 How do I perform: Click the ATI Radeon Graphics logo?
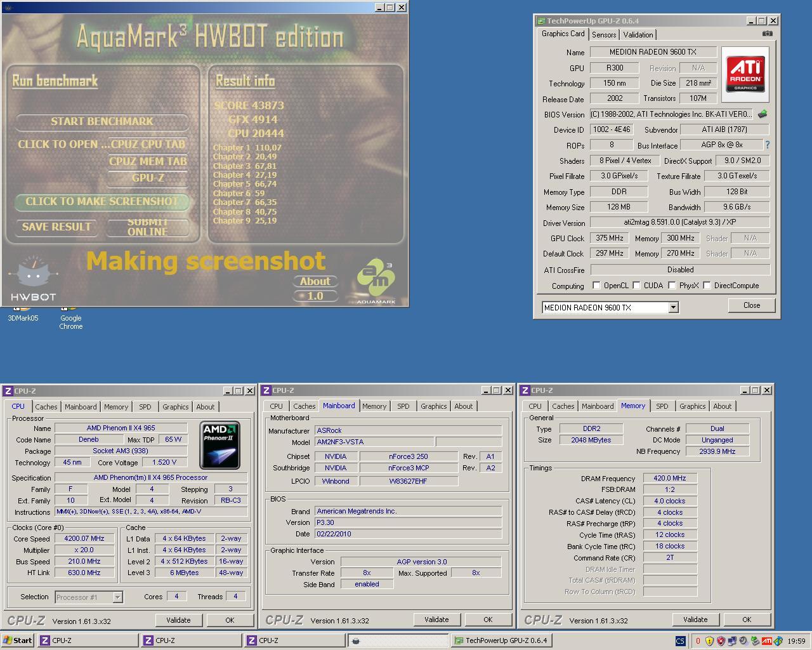coord(745,74)
